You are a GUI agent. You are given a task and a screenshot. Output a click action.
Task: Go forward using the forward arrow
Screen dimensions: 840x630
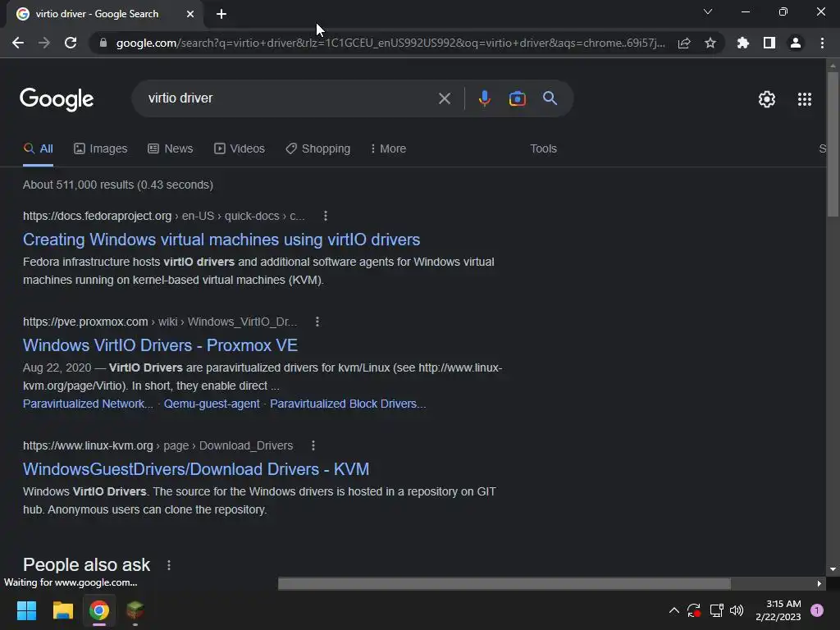[x=44, y=43]
